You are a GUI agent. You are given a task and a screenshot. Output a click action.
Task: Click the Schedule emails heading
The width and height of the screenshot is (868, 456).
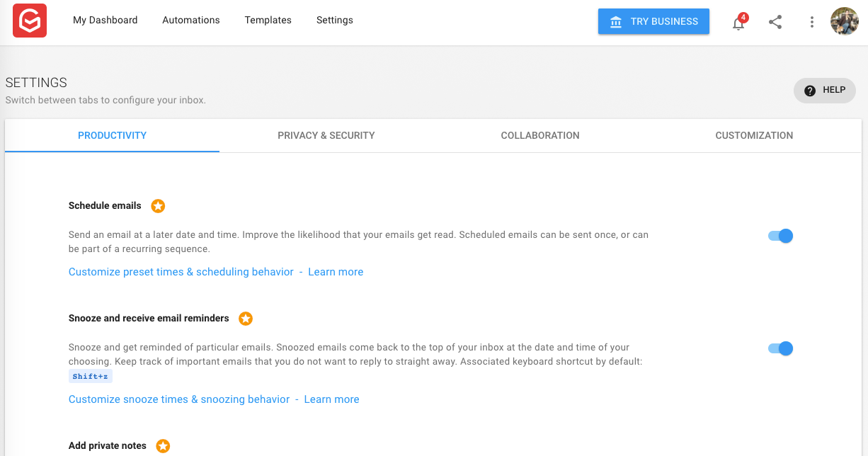(x=105, y=206)
